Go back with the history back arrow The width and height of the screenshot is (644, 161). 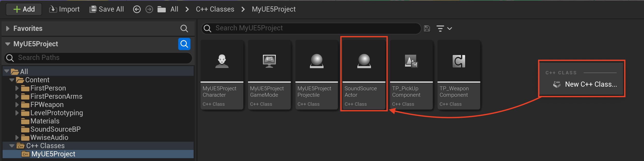click(137, 10)
